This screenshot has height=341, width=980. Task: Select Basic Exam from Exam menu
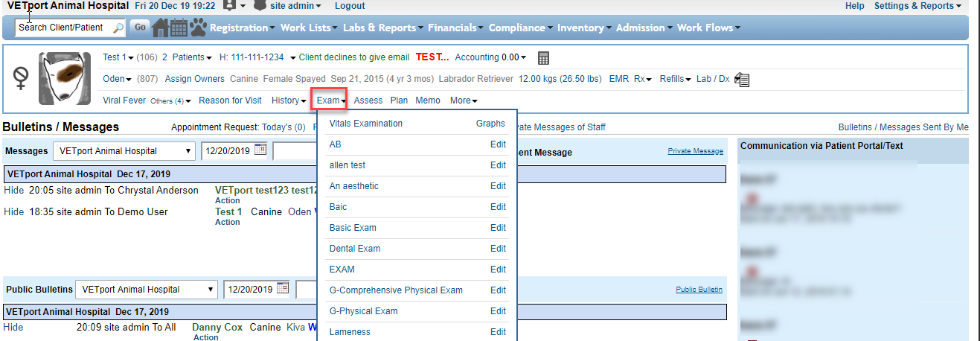(x=353, y=228)
